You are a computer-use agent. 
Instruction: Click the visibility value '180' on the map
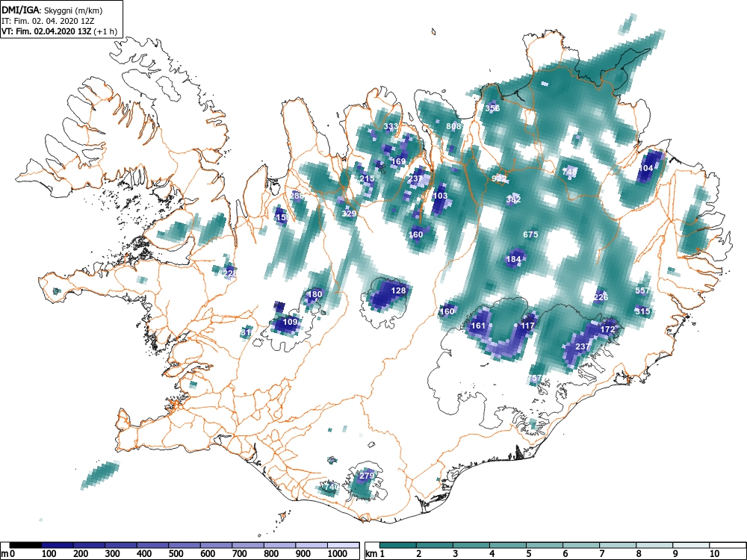[x=315, y=294]
